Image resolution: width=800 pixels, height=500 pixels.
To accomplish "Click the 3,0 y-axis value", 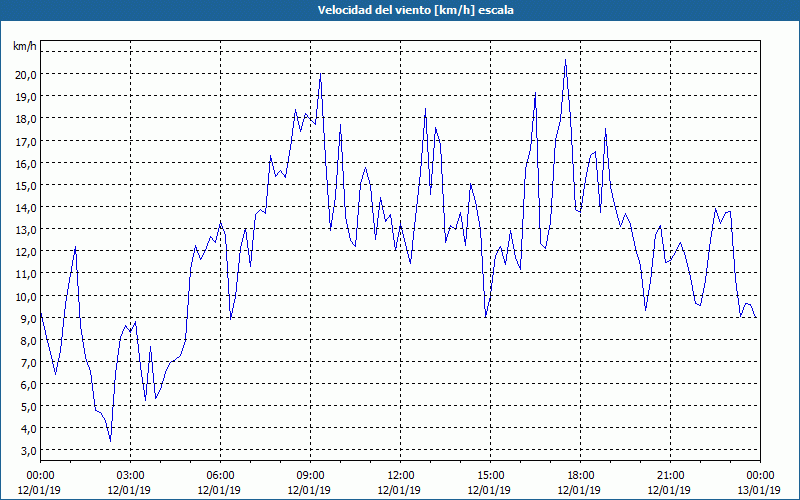I will (28, 451).
